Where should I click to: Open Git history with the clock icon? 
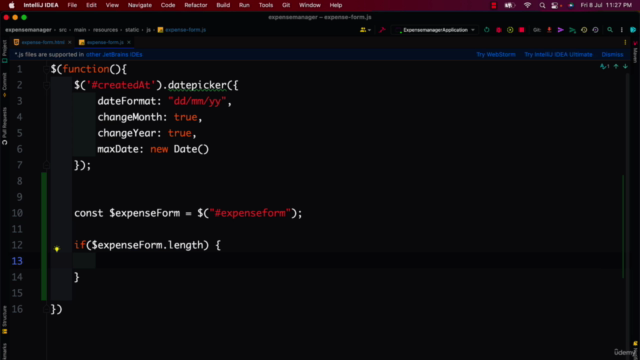(x=584, y=30)
